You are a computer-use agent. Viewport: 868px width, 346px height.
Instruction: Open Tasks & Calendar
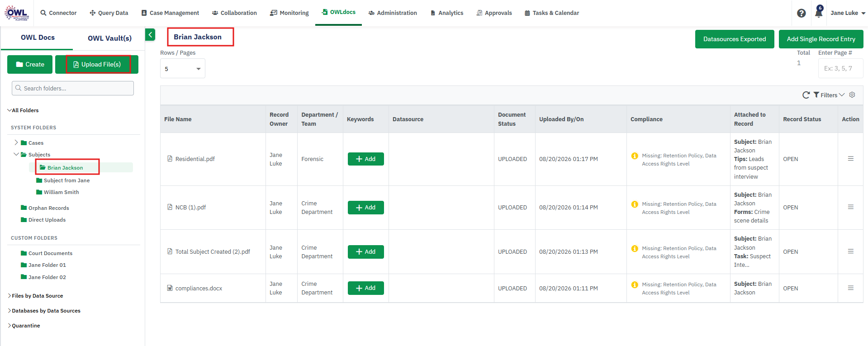point(551,13)
